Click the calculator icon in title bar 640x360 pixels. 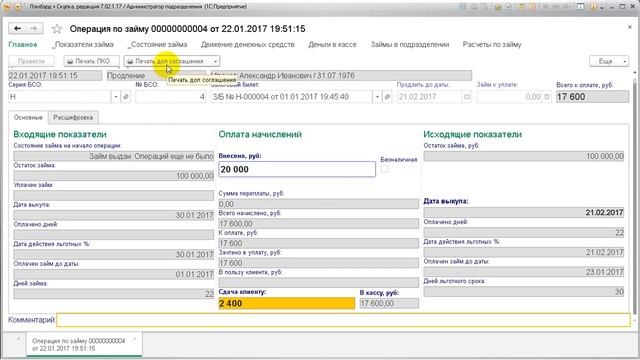(x=521, y=7)
